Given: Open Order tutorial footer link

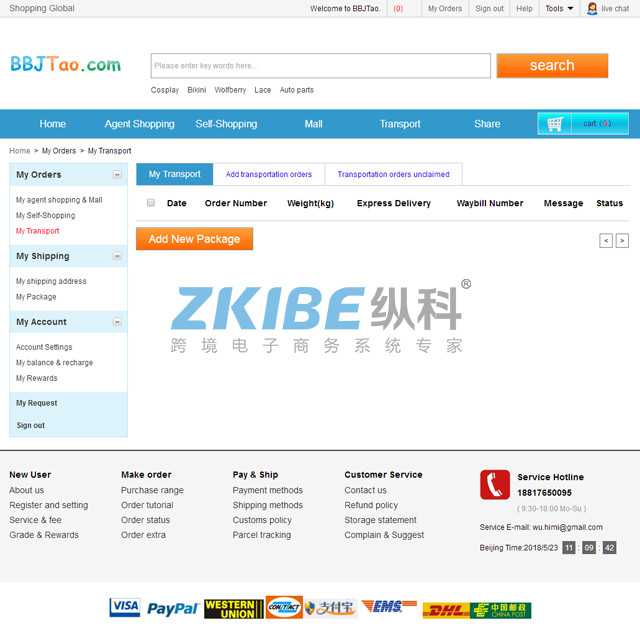Looking at the screenshot, I should tap(147, 505).
